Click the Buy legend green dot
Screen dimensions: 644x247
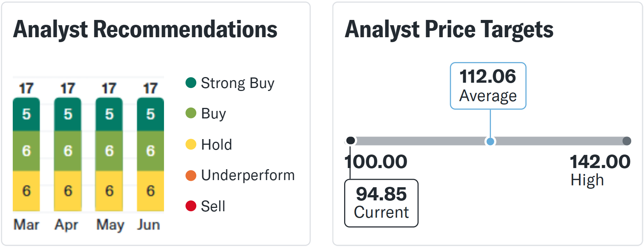191,113
